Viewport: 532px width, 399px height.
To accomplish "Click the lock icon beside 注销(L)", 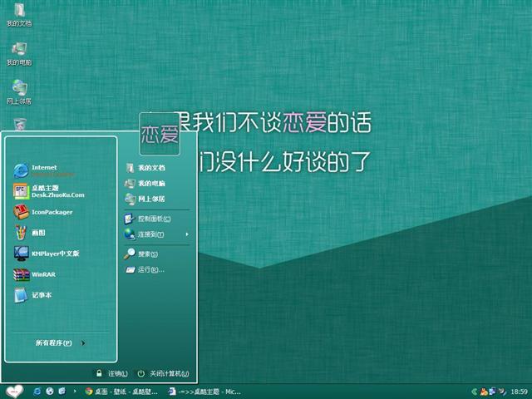I will click(99, 373).
